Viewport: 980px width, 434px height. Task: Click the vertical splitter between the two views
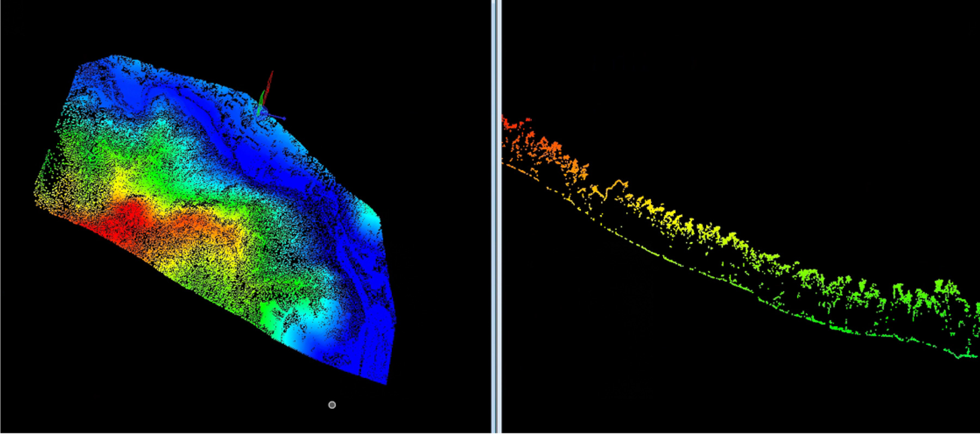point(495,217)
